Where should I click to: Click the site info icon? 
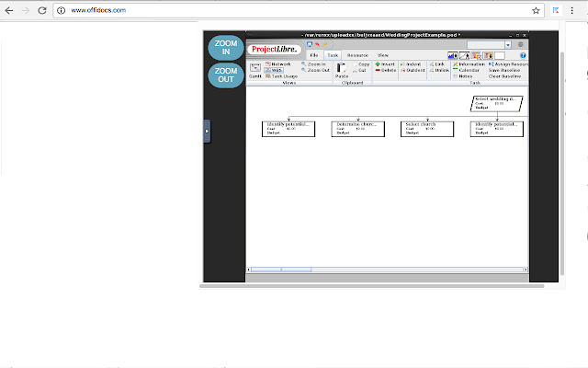click(62, 10)
